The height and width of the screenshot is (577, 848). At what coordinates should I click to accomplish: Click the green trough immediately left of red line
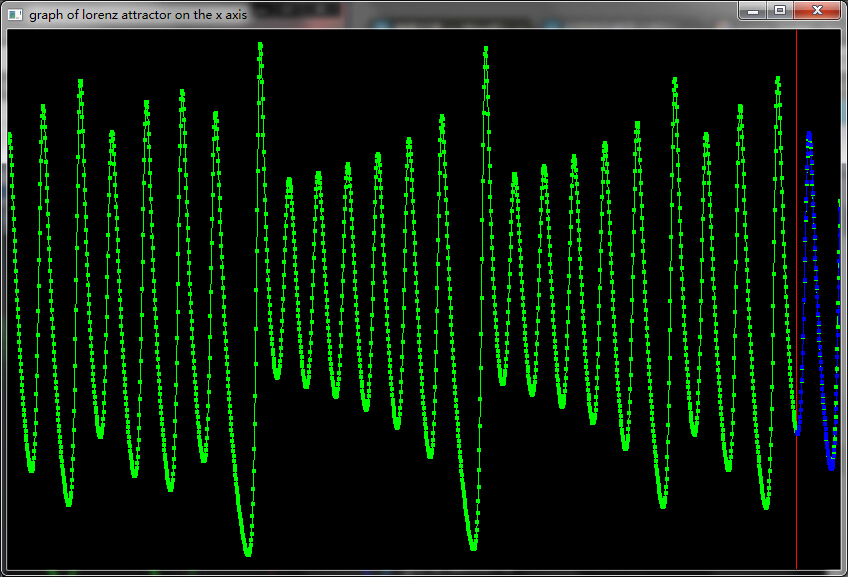click(x=765, y=506)
